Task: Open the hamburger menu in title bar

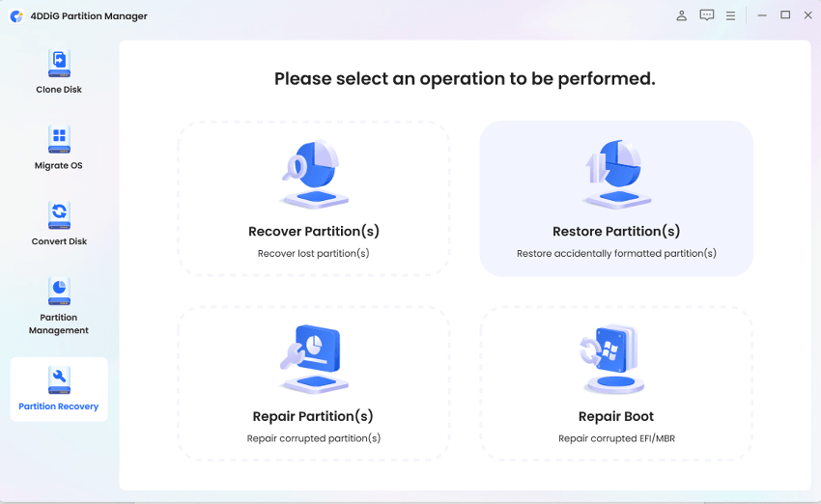Action: 731,15
